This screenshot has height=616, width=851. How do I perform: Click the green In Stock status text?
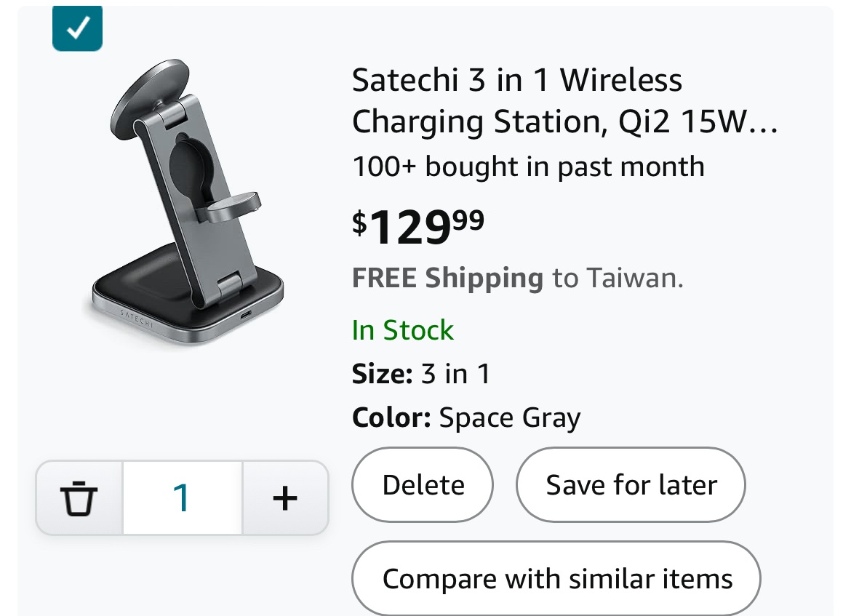402,330
